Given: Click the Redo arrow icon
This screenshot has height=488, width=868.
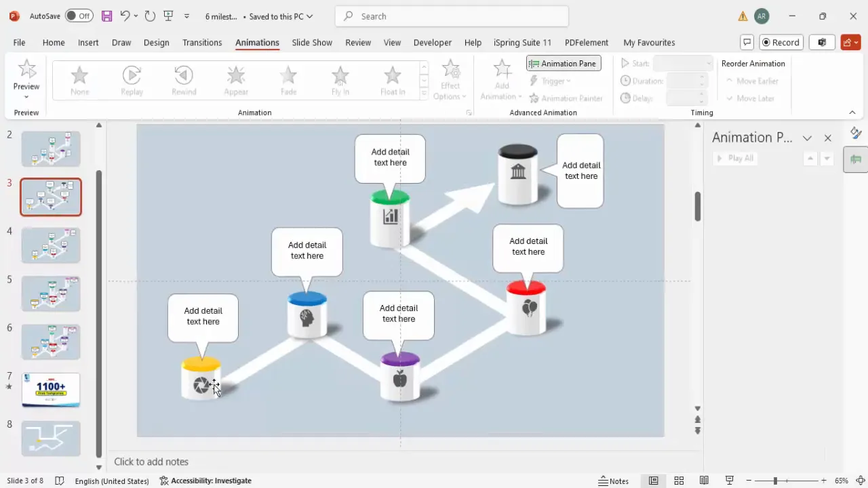Looking at the screenshot, I should [150, 16].
